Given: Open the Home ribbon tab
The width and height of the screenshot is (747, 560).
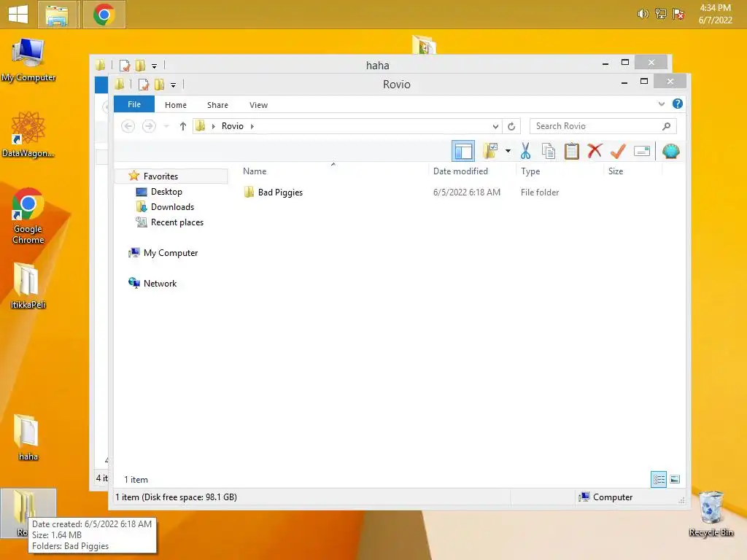Looking at the screenshot, I should tap(175, 105).
